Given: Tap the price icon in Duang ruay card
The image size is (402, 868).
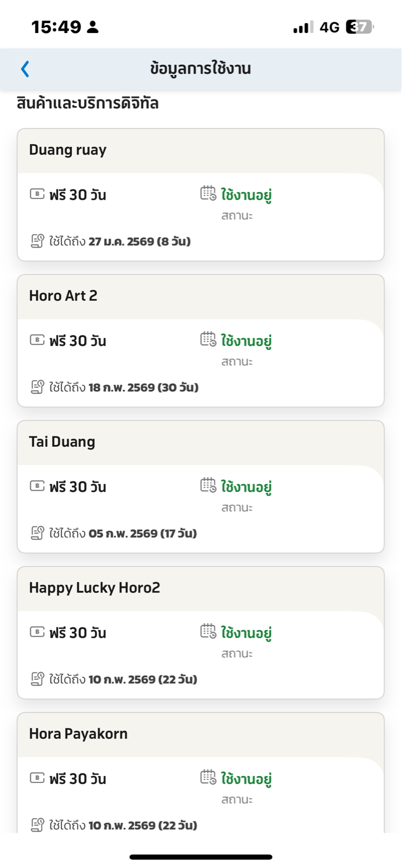Looking at the screenshot, I should (37, 194).
